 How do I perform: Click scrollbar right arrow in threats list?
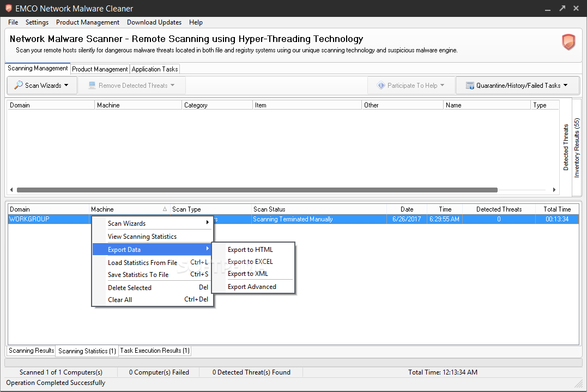click(x=554, y=190)
